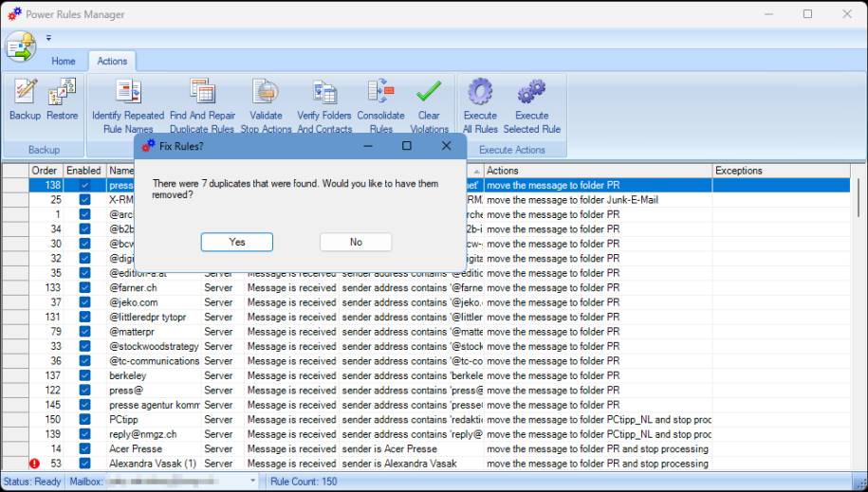The height and width of the screenshot is (492, 868).
Task: Click the row header of press@ rule
Action: coord(15,391)
